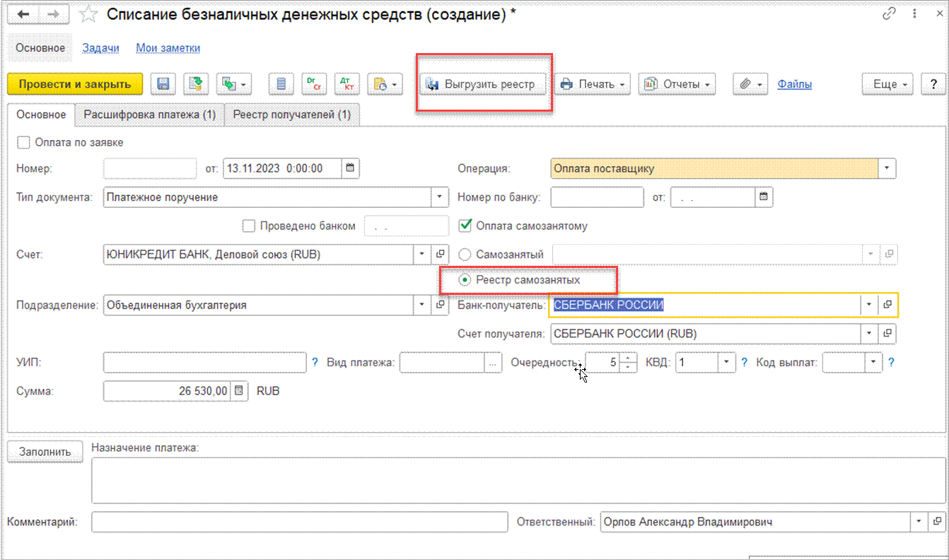Show Dt/Kt postings with green icon
949x560 pixels.
click(x=313, y=84)
